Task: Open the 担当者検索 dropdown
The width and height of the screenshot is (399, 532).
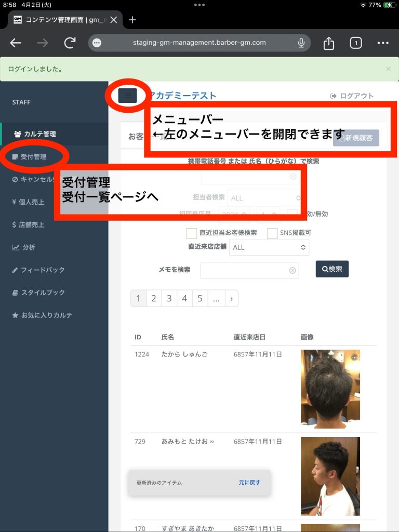Action: [265, 198]
